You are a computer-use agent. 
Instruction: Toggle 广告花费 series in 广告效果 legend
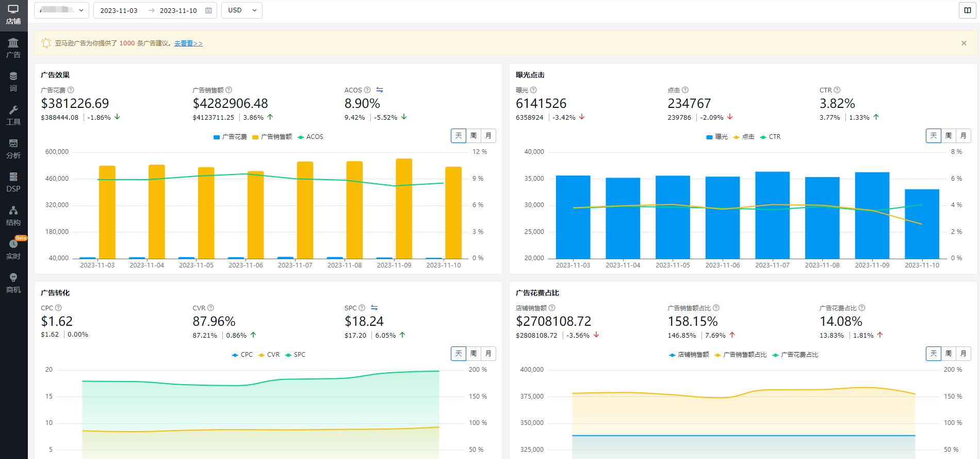(x=230, y=137)
